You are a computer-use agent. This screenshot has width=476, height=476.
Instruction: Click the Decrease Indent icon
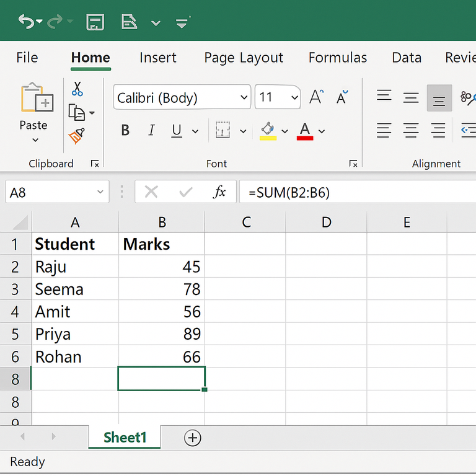468,130
